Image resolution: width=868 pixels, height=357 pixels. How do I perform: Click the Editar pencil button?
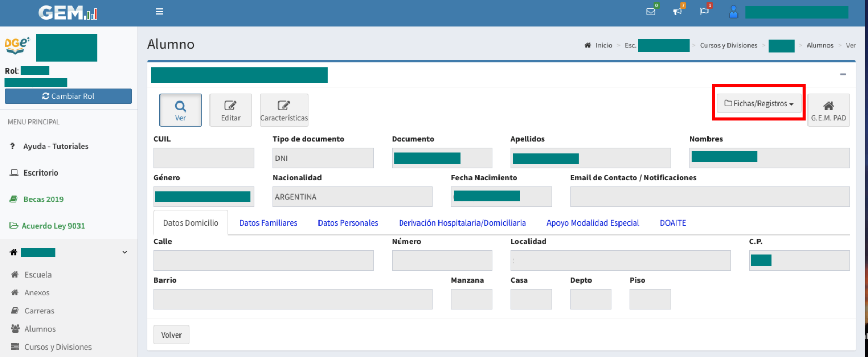point(231,110)
